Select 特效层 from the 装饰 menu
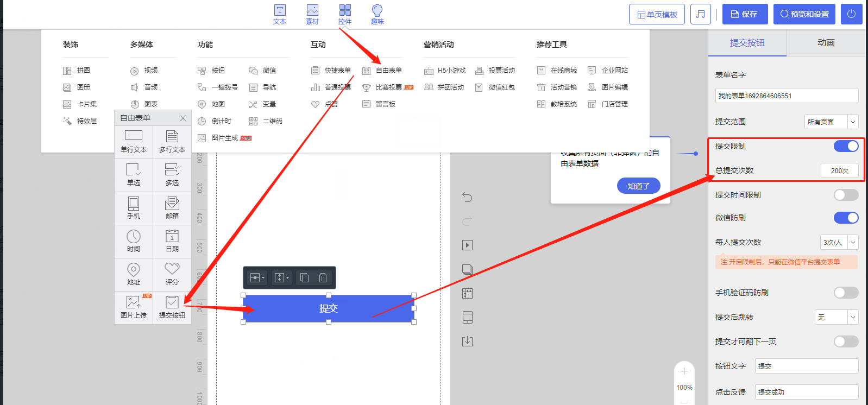Screen dimensions: 868x405 [80, 121]
